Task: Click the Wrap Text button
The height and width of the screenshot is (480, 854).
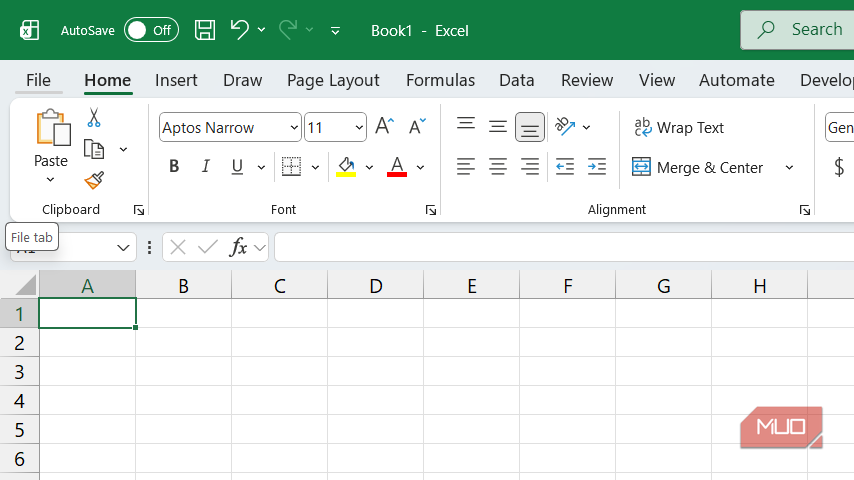Action: click(x=679, y=127)
